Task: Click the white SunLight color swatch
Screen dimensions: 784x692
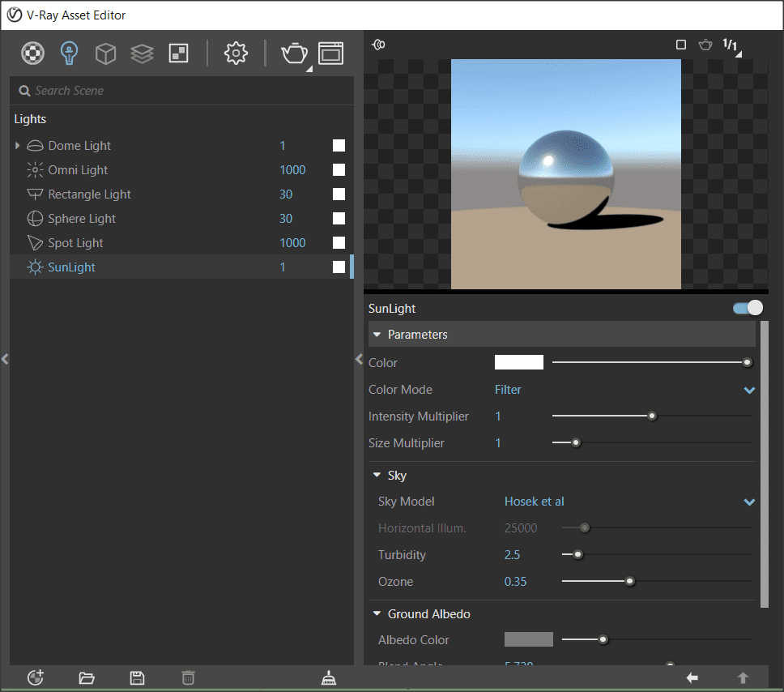Action: tap(519, 363)
